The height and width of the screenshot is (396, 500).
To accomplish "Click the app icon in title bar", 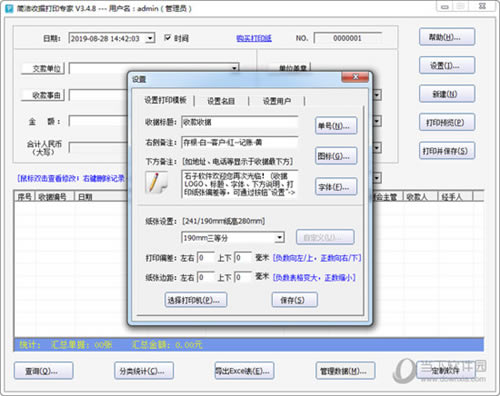I will (x=10, y=8).
